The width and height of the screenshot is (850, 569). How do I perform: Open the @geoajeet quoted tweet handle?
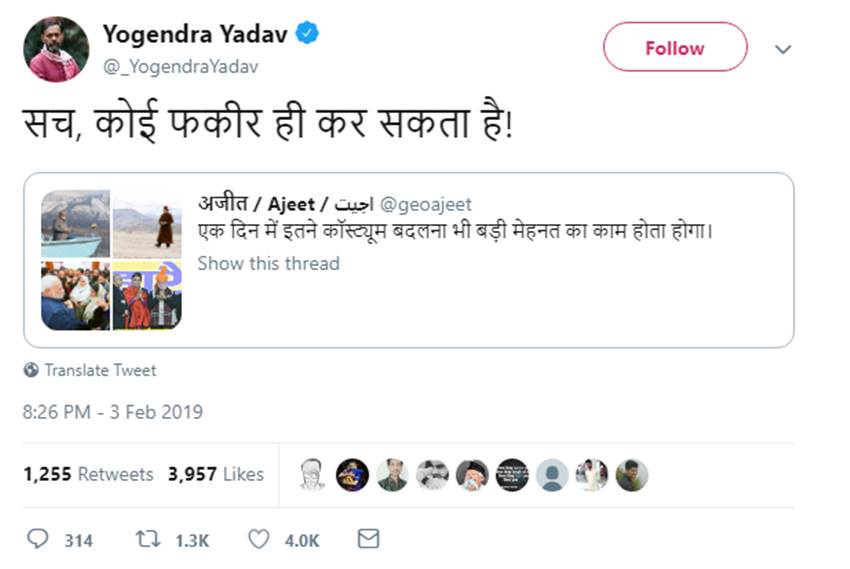click(x=425, y=205)
